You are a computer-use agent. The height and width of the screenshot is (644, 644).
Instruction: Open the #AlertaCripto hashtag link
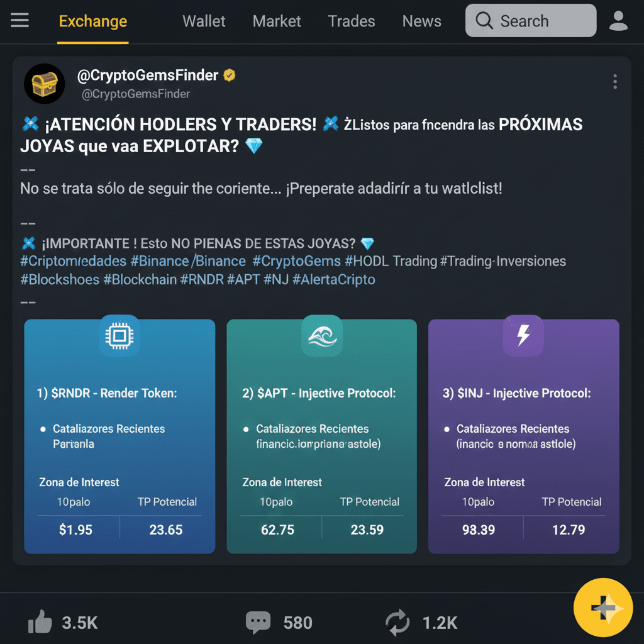pyautogui.click(x=333, y=280)
